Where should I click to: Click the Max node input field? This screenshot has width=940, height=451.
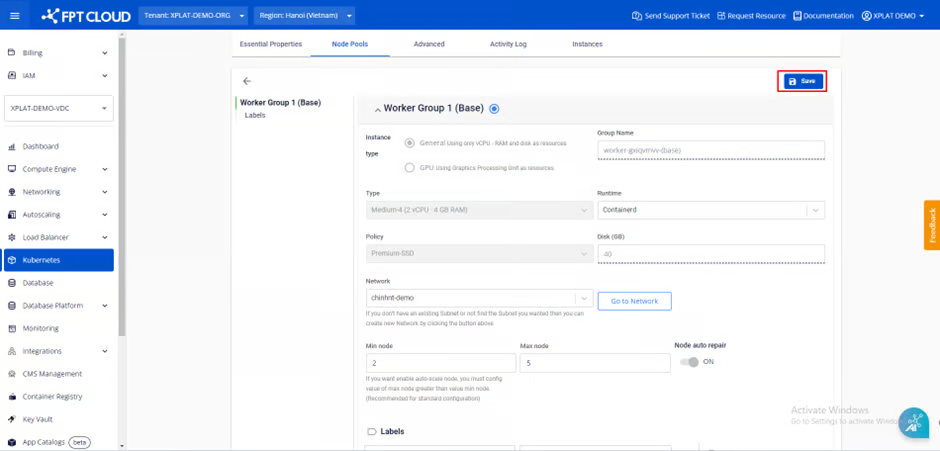point(595,363)
